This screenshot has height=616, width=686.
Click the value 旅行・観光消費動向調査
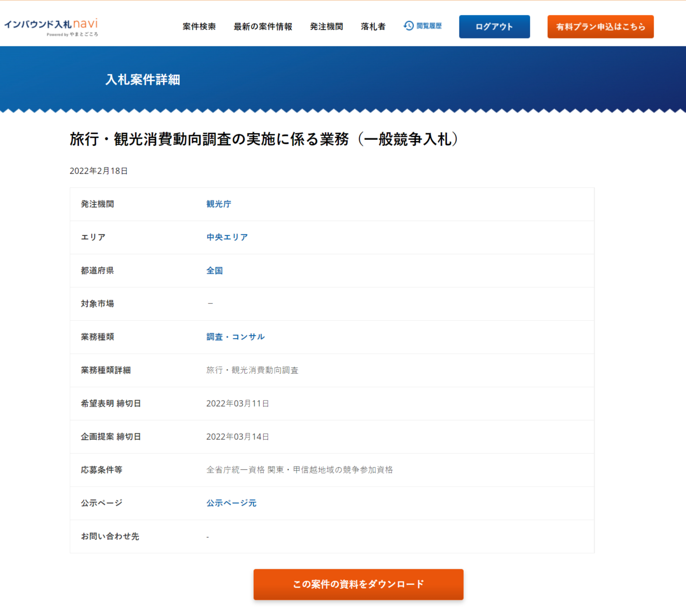[252, 370]
